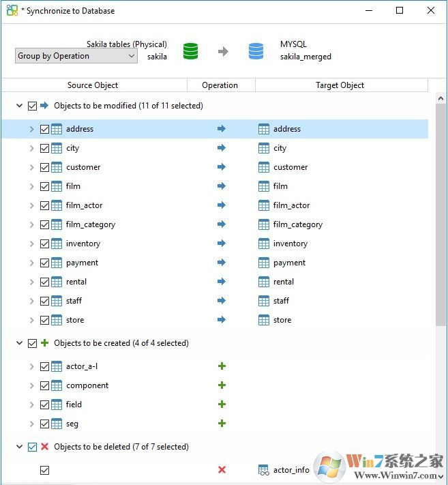Click the target inventory table icon
This screenshot has height=485, width=448.
tap(263, 244)
